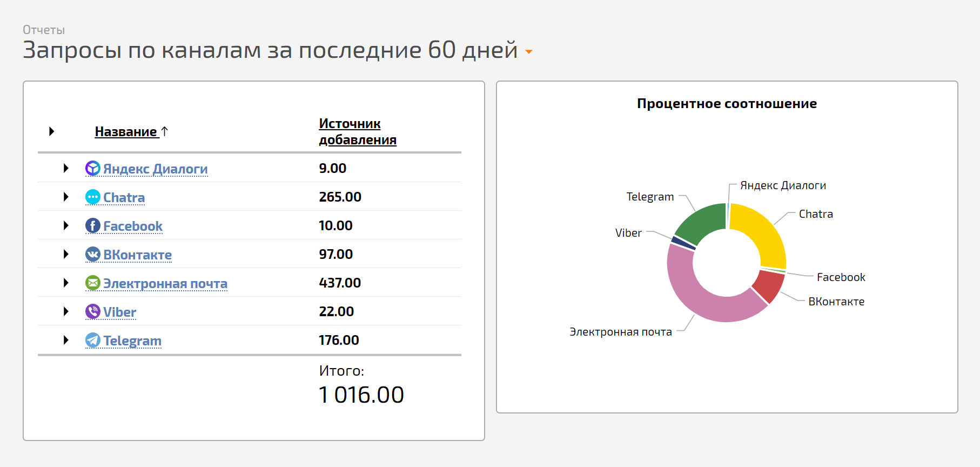Viewport: 980px width, 467px height.
Task: Click the Яндекс Диалоги channel icon
Action: 93,168
